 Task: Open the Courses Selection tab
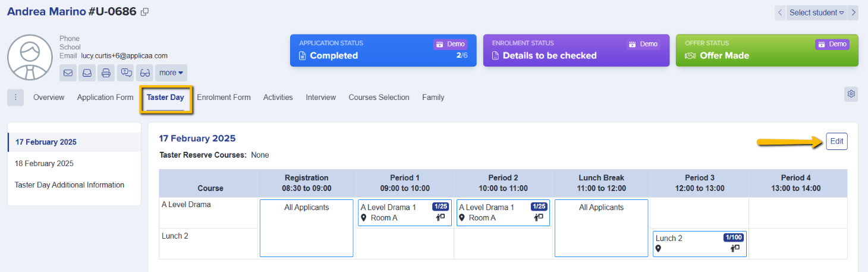point(379,98)
